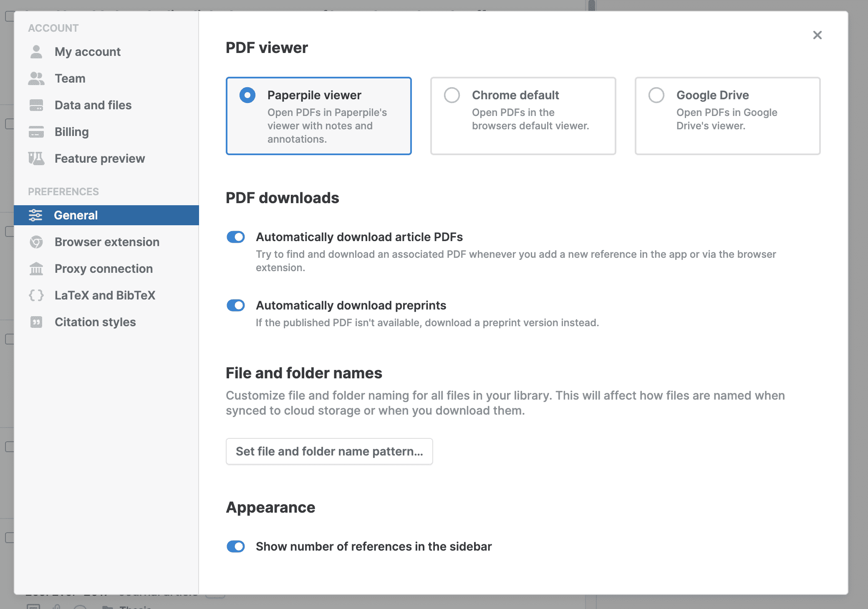
Task: Click the Proxy connection bank icon
Action: (36, 269)
